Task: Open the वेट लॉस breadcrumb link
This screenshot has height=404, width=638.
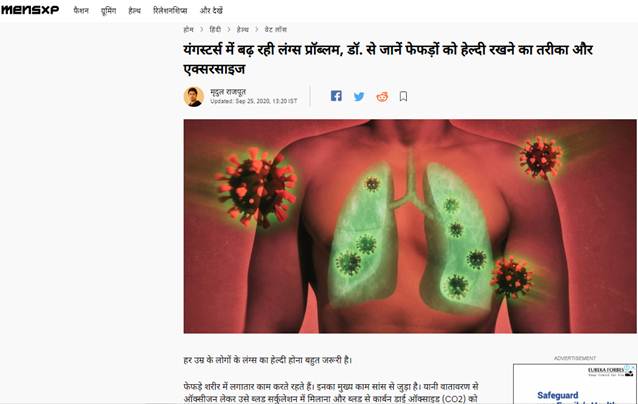Action: point(275,29)
